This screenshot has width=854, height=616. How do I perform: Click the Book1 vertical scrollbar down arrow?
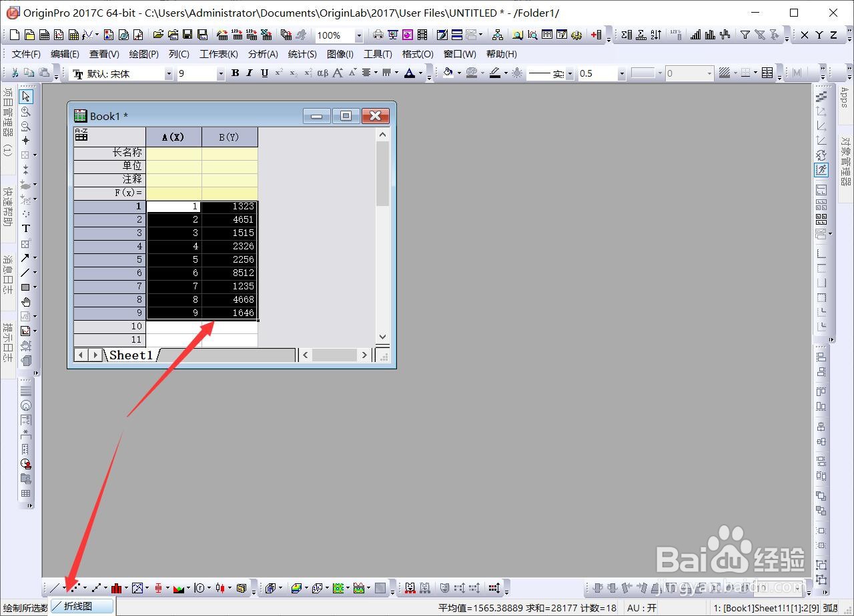382,337
